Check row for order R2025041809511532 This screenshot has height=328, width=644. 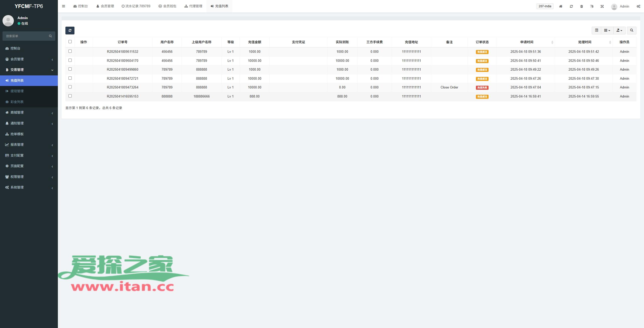(70, 51)
